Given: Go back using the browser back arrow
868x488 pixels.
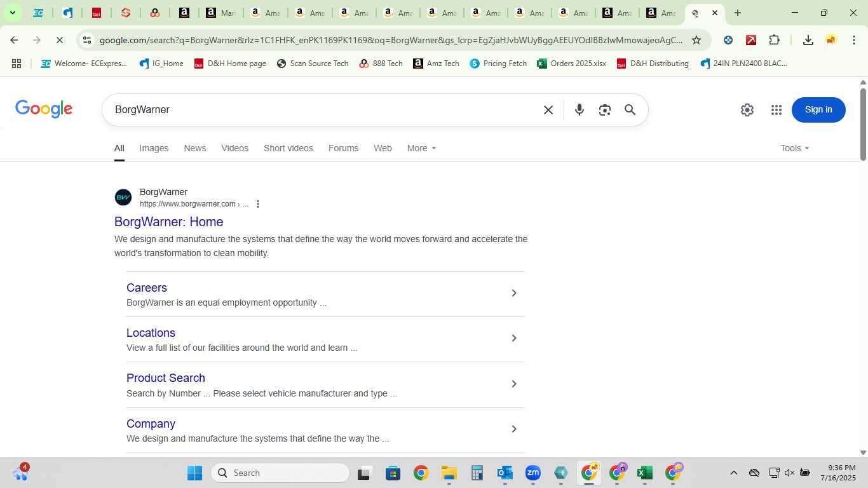Looking at the screenshot, I should click(14, 40).
